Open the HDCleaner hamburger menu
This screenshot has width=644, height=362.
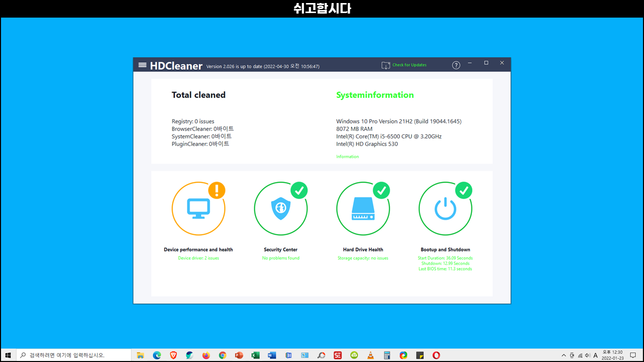(142, 65)
